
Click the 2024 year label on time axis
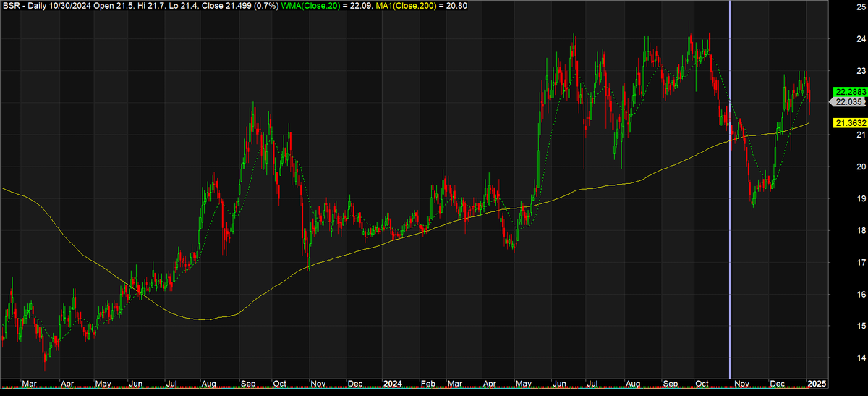tap(392, 382)
